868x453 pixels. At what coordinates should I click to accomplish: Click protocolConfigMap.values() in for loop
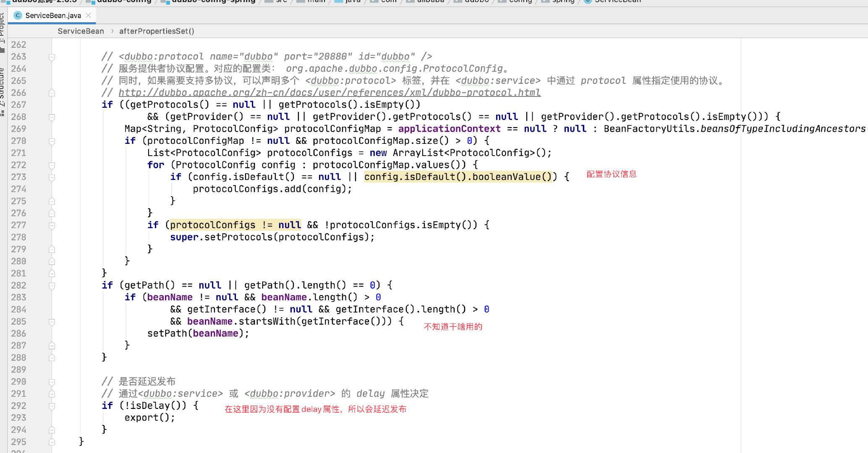(389, 165)
